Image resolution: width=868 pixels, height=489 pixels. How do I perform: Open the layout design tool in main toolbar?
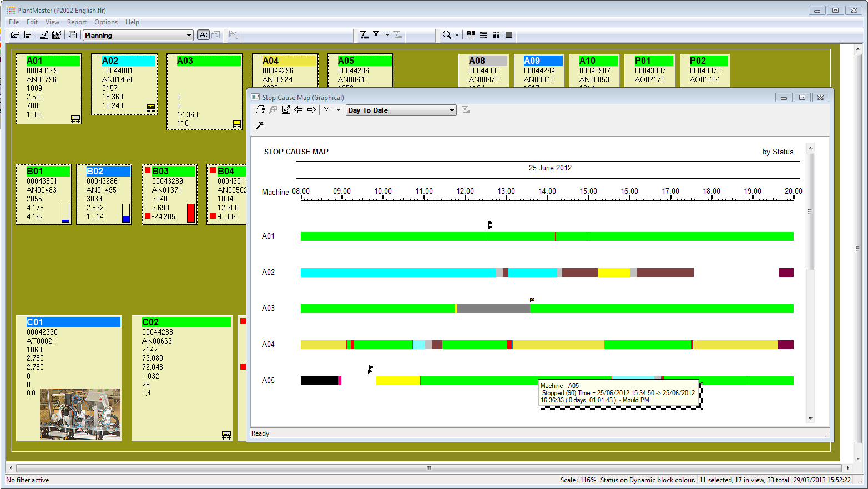pyautogui.click(x=44, y=35)
